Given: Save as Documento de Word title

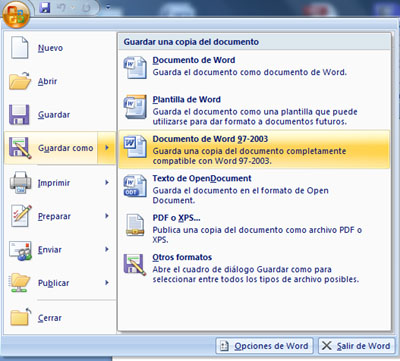Looking at the screenshot, I should click(x=194, y=60).
